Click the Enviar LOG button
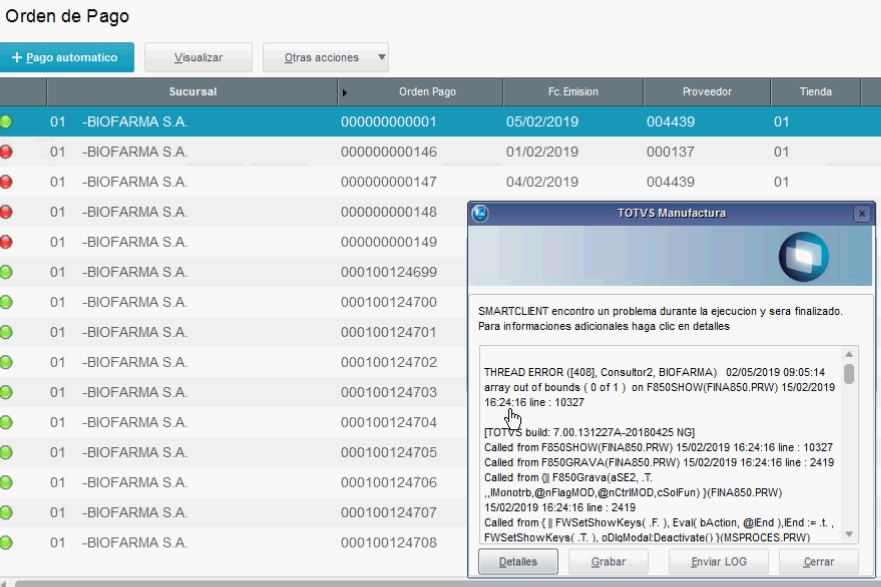 pos(719,562)
